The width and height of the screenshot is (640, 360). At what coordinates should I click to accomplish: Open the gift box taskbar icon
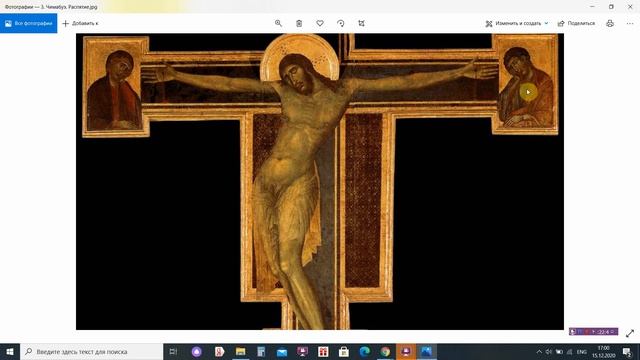323,351
